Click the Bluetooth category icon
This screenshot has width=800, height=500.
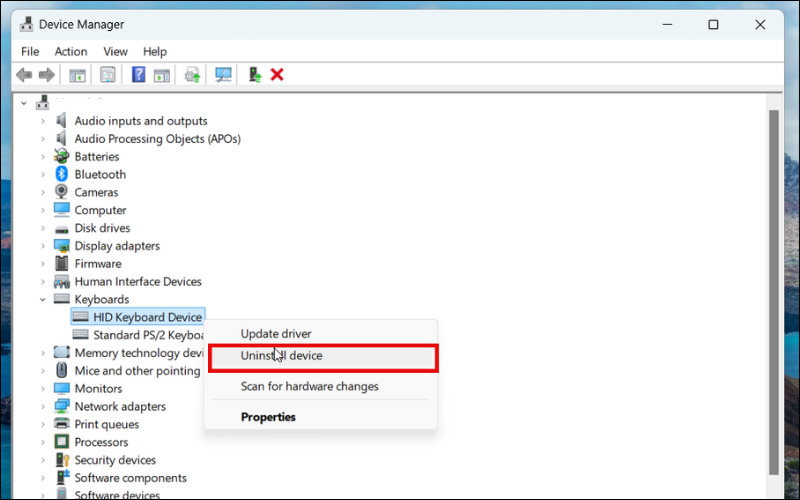(x=61, y=174)
